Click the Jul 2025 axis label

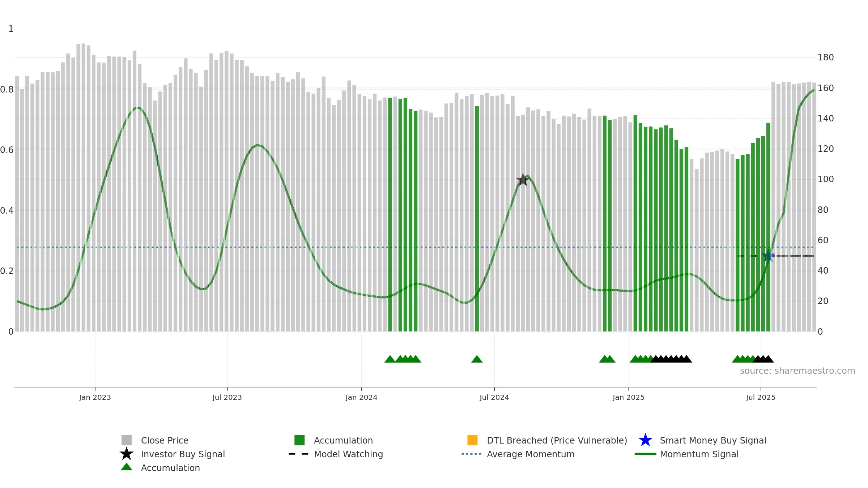click(x=761, y=398)
